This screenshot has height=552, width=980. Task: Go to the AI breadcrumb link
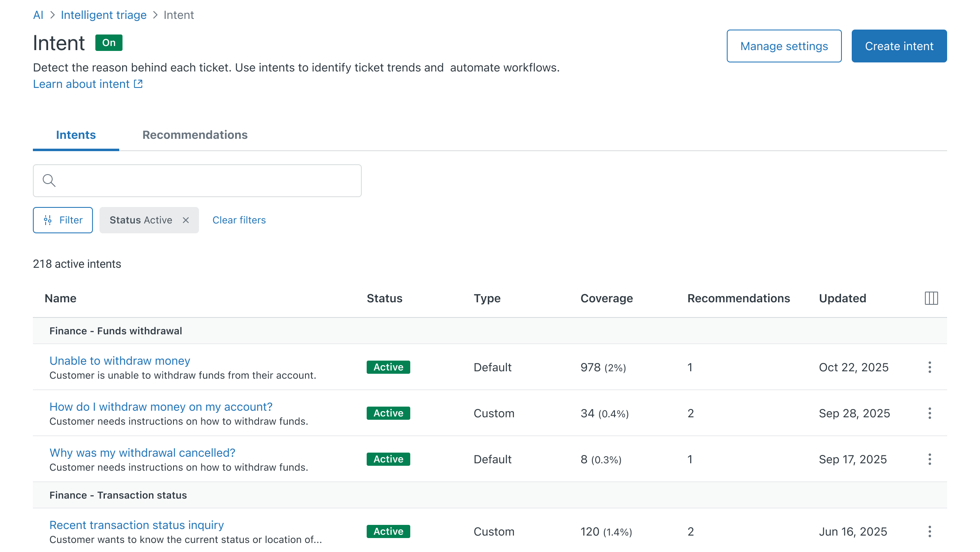[x=38, y=15]
